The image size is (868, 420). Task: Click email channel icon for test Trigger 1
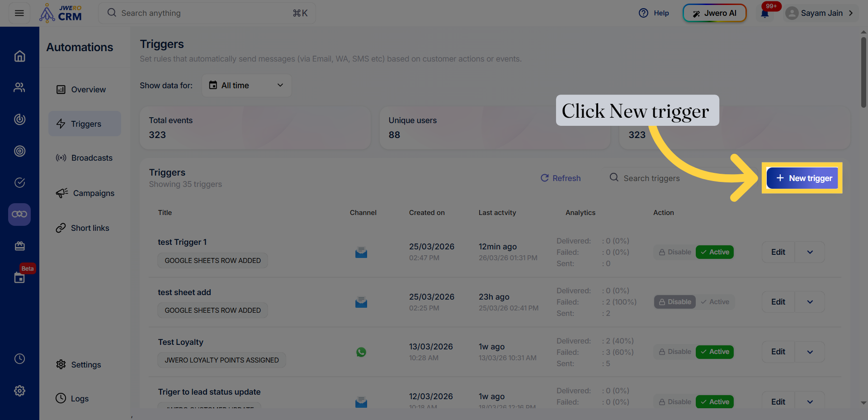[x=361, y=252]
